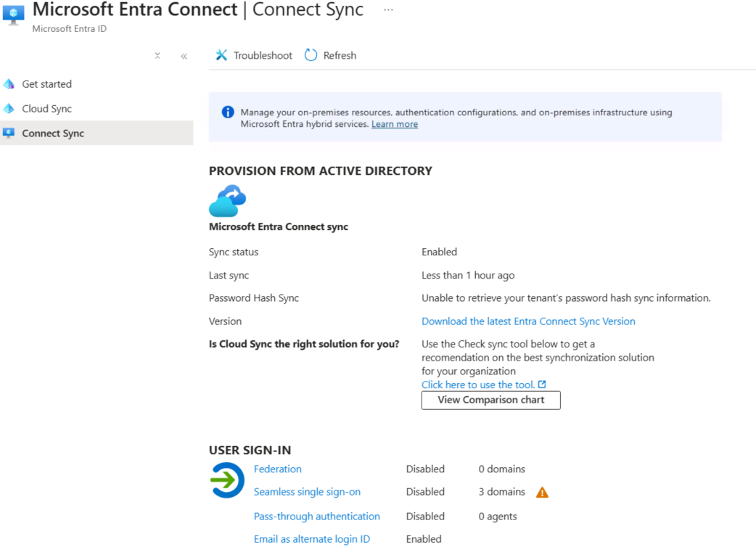Image resolution: width=756 pixels, height=555 pixels.
Task: Click the 'Password Hash Sync' label
Action: point(254,298)
